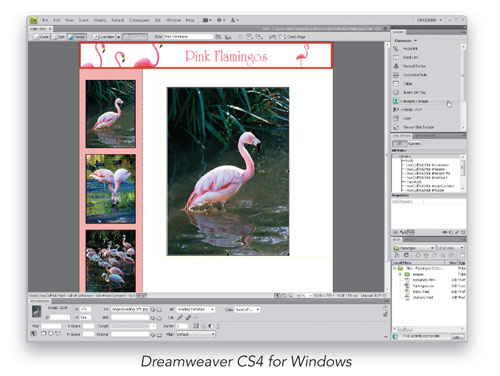Open the Flamingos site dropdown in Files panel

click(x=413, y=248)
